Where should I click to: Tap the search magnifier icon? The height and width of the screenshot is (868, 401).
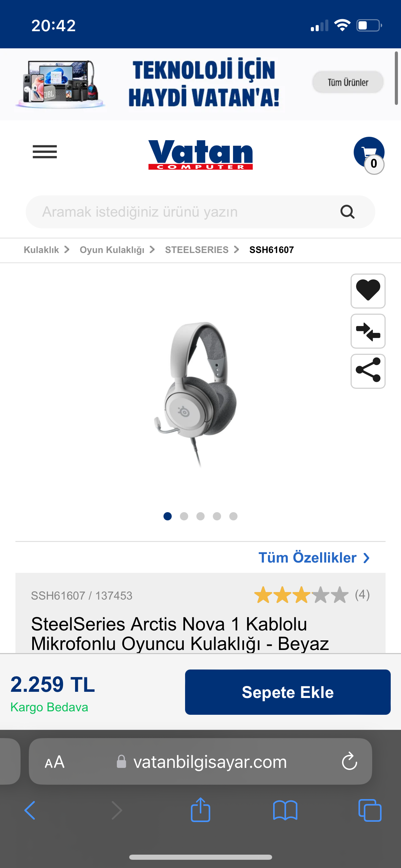(347, 212)
